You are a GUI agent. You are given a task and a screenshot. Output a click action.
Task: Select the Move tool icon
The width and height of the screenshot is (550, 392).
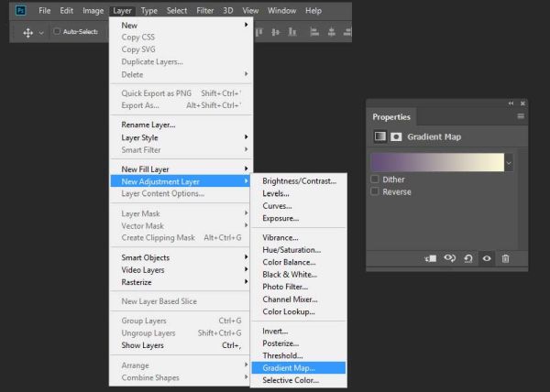pos(27,33)
